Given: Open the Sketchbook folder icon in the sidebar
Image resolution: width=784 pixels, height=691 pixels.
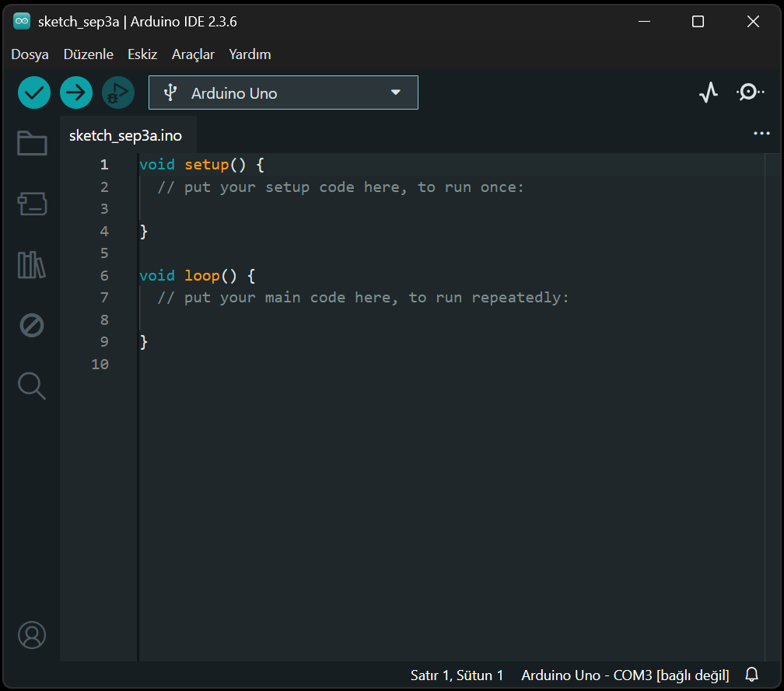Looking at the screenshot, I should point(31,143).
